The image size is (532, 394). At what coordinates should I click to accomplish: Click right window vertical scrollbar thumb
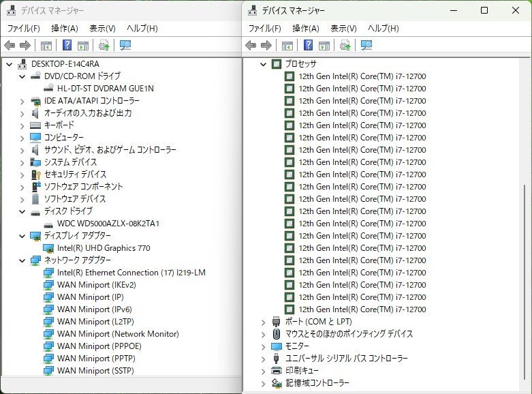[525, 282]
